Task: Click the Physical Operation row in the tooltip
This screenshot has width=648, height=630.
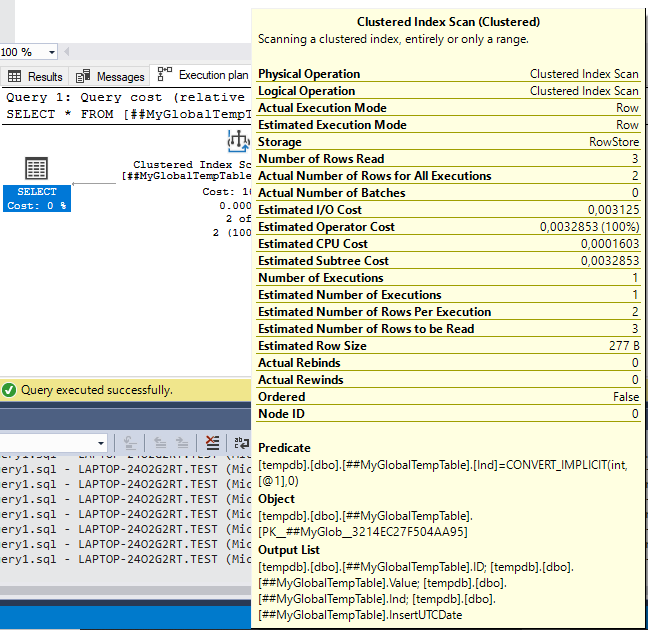Action: 448,74
